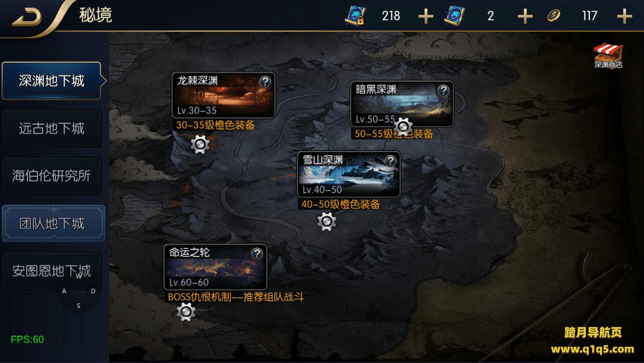Open gear settings under 雪山深渊
The image size is (644, 363).
point(327,221)
